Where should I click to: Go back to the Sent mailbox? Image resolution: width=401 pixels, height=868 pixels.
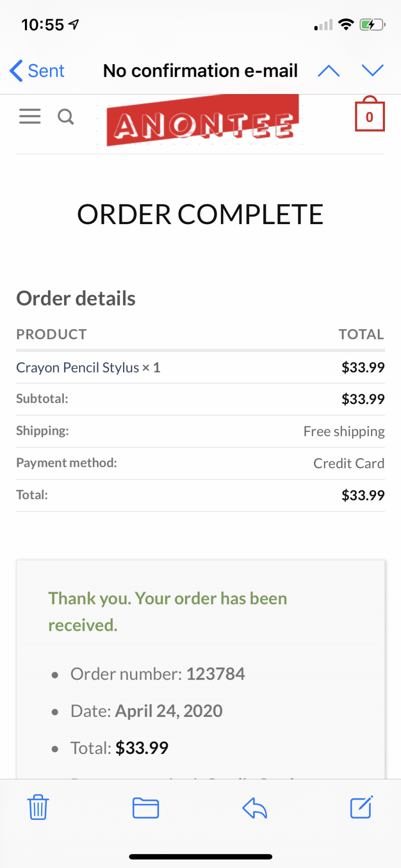pos(37,71)
